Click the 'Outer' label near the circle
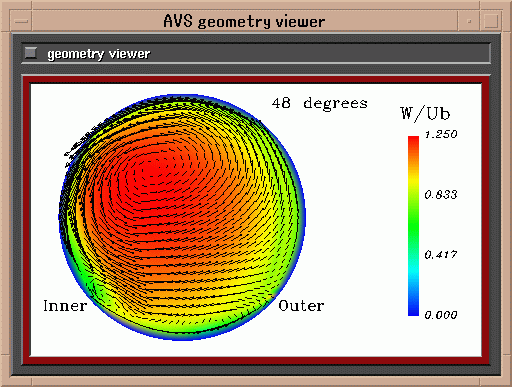Screen dimensions: 512x387 tap(301, 306)
